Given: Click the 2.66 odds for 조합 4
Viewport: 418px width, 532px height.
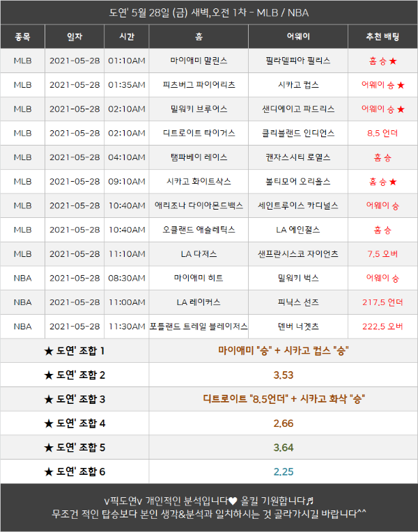Looking at the screenshot, I should (284, 423).
